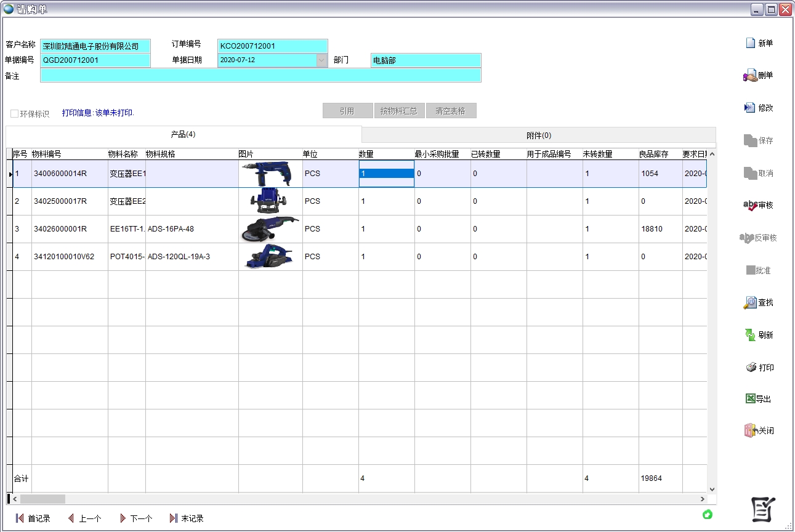The width and height of the screenshot is (795, 532).
Task: Open search with the 查找 icon
Action: pos(750,303)
